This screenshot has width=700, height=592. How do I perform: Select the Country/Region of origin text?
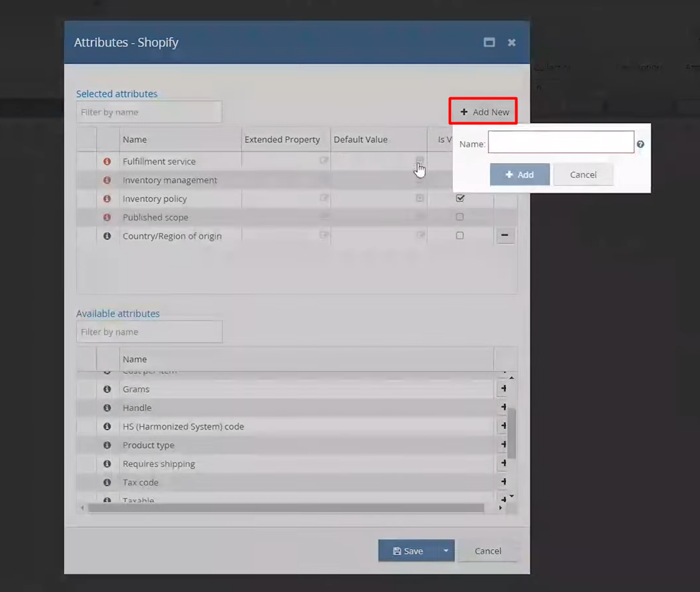click(172, 236)
